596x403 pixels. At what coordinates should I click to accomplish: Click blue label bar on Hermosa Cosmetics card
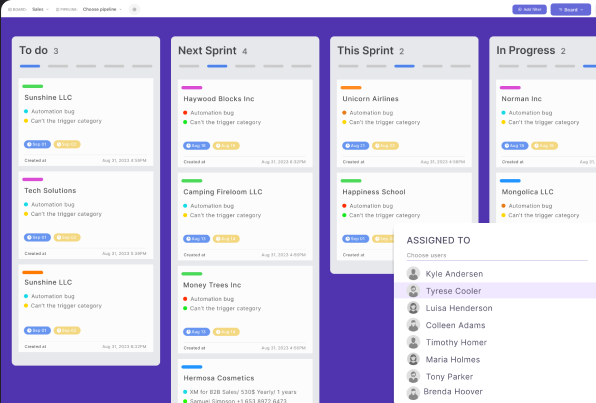(192, 367)
